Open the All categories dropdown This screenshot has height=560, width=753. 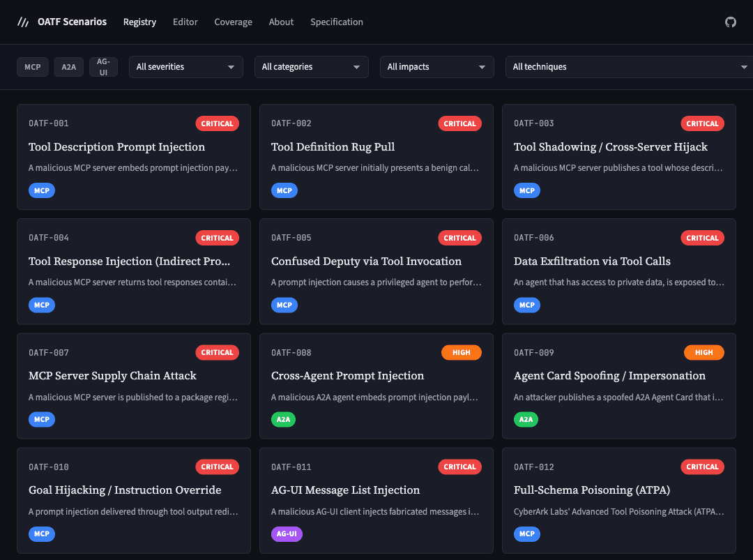(311, 67)
